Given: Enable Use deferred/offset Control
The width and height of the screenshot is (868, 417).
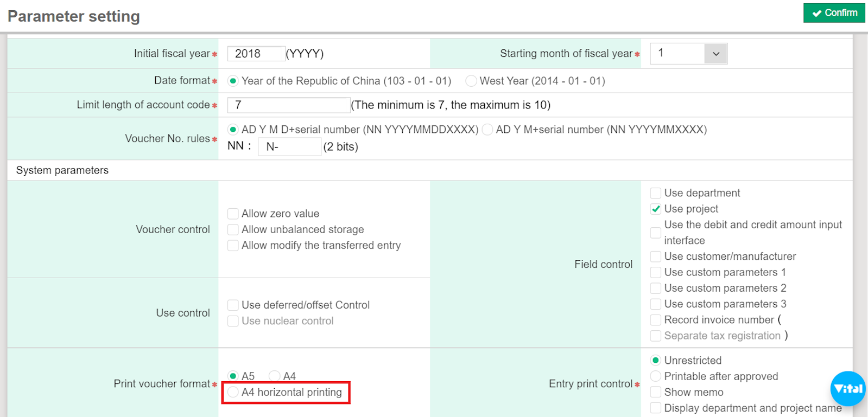Looking at the screenshot, I should pyautogui.click(x=233, y=305).
